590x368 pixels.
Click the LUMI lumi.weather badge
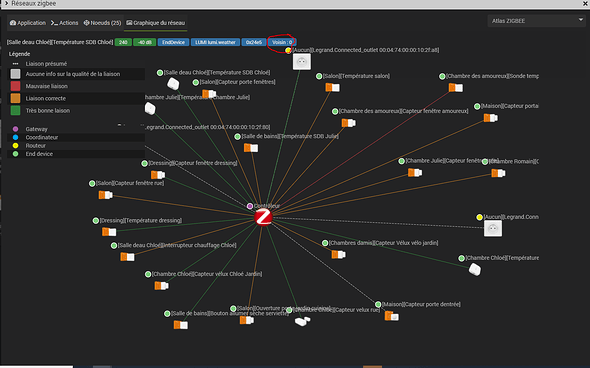click(215, 42)
